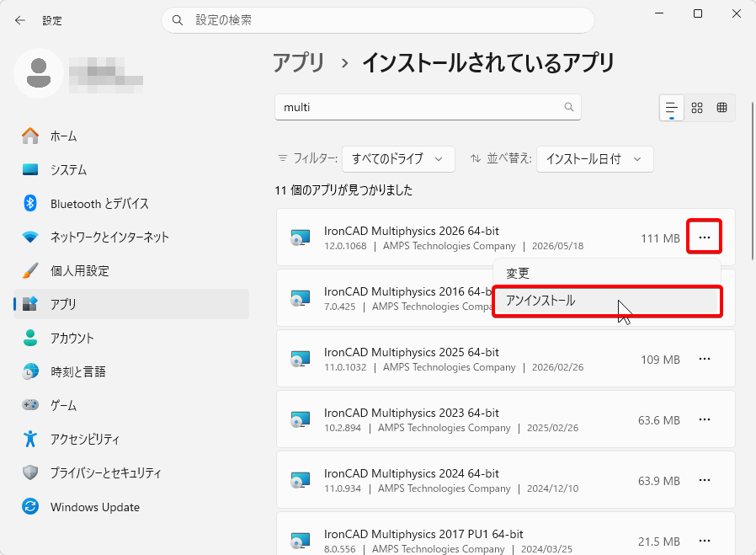
Task: Open more options for Multiphysics 2017 PU1
Action: 705,541
